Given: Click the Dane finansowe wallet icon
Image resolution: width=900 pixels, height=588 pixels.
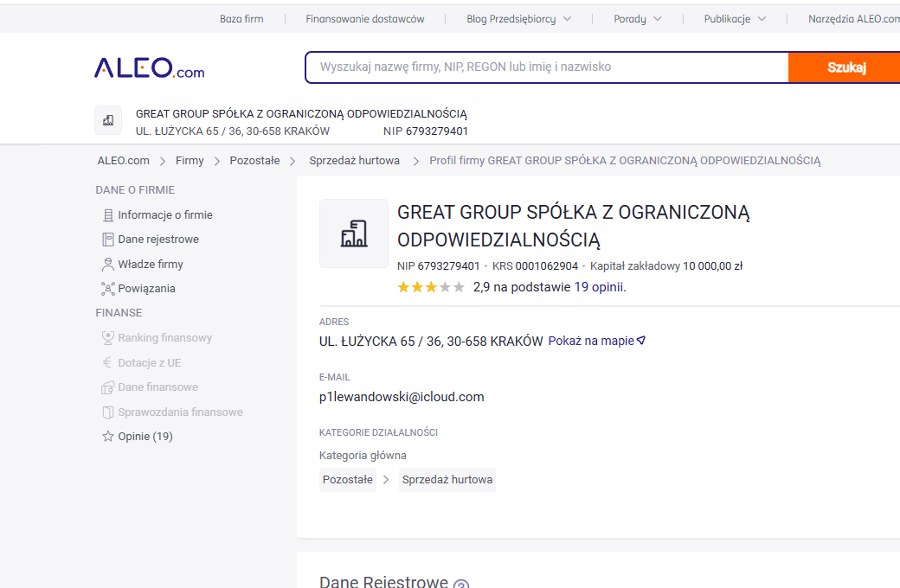Looking at the screenshot, I should pos(108,387).
